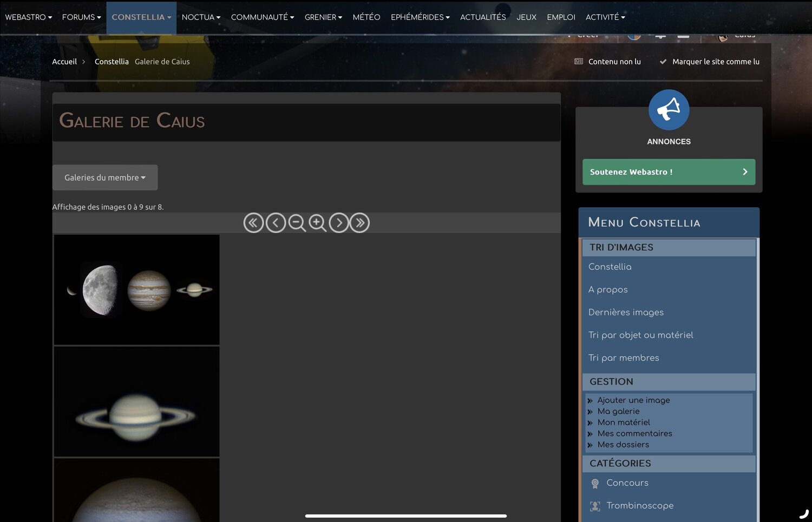Image resolution: width=812 pixels, height=522 pixels.
Task: Open the partially visible Jupiter close-up thumbnail
Action: pyautogui.click(x=136, y=490)
